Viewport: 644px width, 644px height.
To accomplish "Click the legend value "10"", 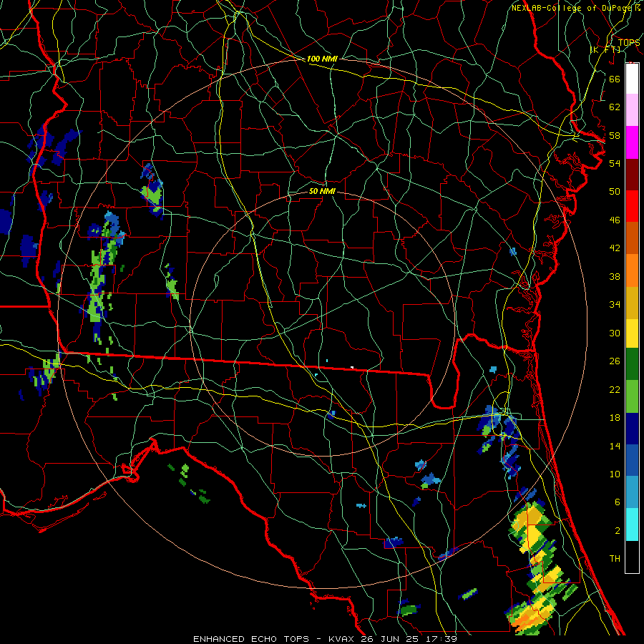I will (615, 474).
